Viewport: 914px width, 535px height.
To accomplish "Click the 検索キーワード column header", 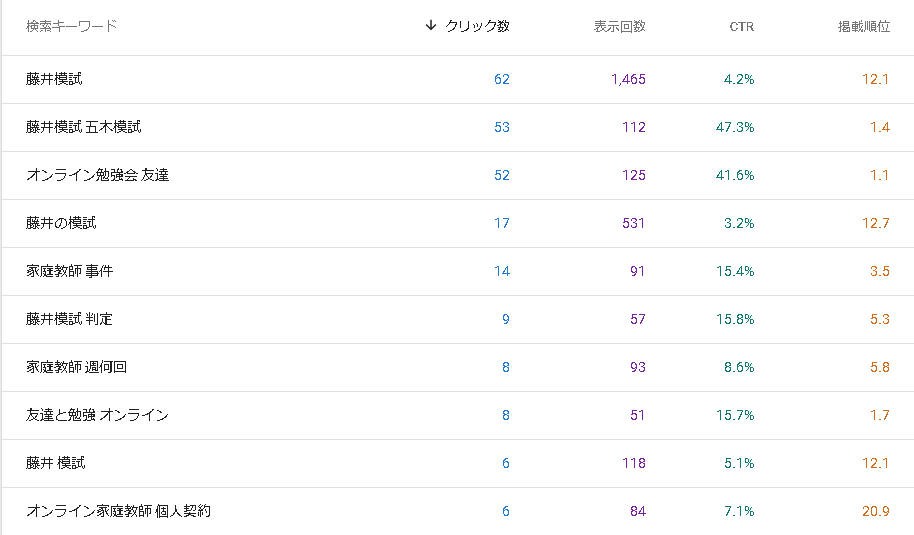I will click(72, 26).
